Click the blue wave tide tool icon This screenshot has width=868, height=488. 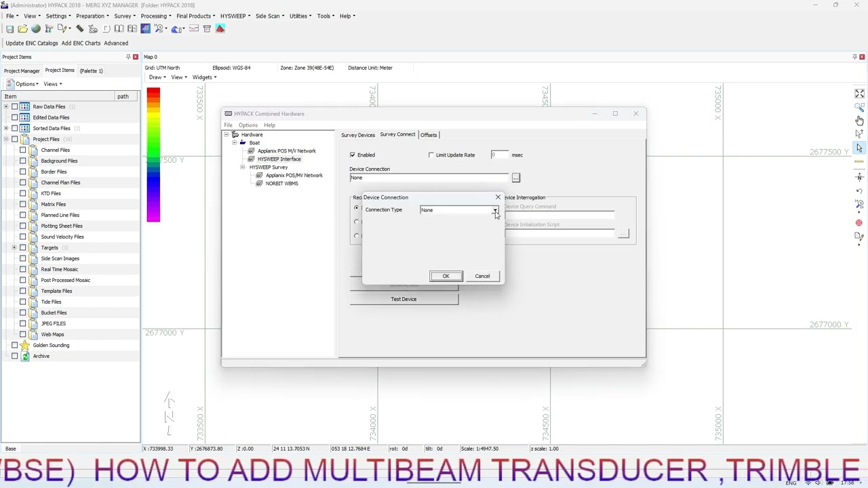point(178,29)
